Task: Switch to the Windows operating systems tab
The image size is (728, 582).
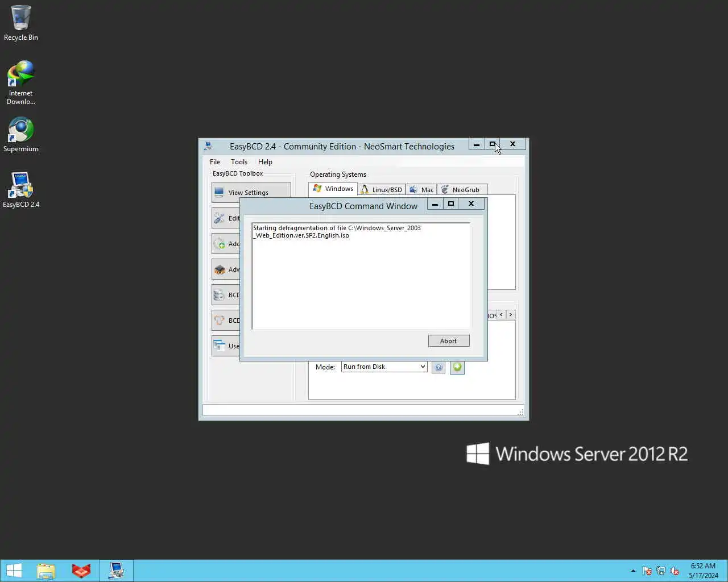Action: point(333,189)
